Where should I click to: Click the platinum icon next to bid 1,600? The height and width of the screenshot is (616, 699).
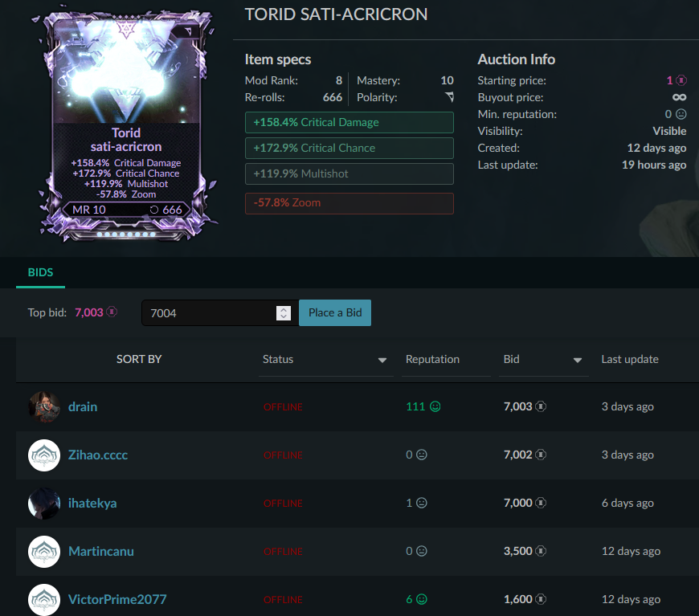pos(541,599)
